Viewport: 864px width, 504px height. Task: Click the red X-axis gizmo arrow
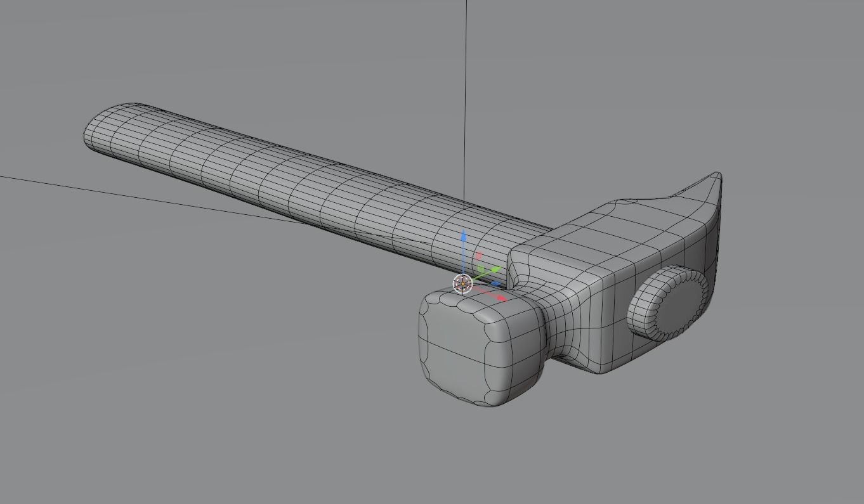pyautogui.click(x=501, y=297)
